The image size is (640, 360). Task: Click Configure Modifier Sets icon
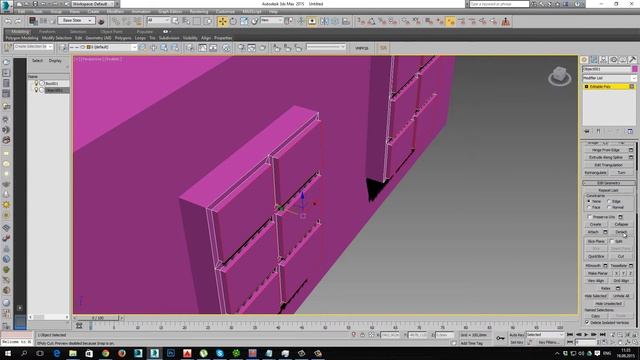[630, 131]
